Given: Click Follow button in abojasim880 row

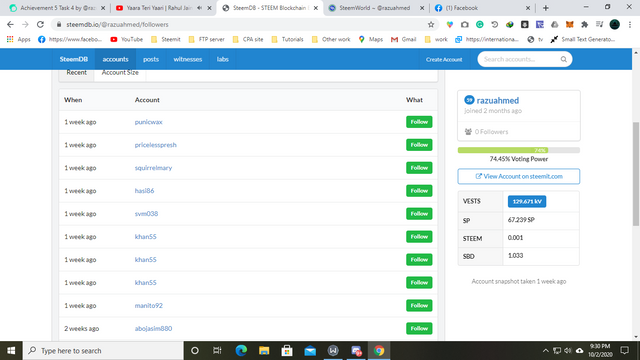Looking at the screenshot, I should (x=419, y=328).
